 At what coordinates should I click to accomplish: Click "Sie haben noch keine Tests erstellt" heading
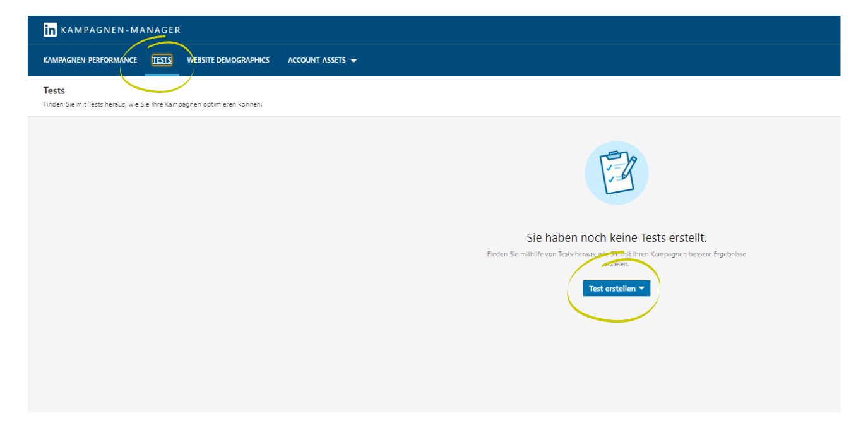coord(616,238)
